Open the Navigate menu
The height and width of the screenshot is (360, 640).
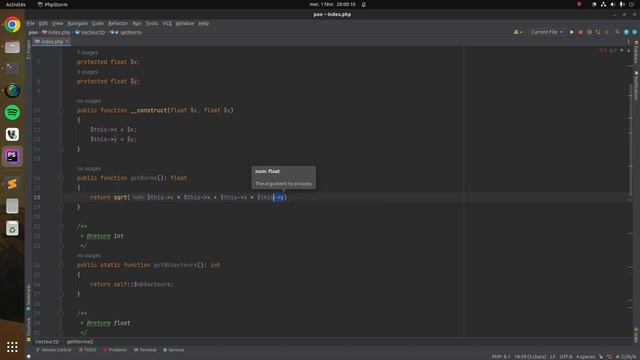pos(77,23)
